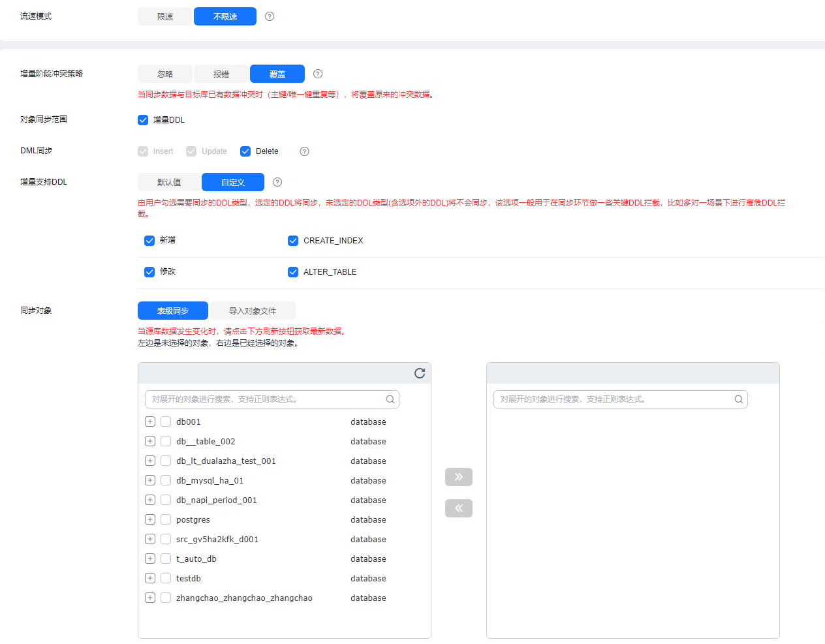Uncheck the CREATE_INDEX option
This screenshot has width=825, height=644.
(x=292, y=240)
